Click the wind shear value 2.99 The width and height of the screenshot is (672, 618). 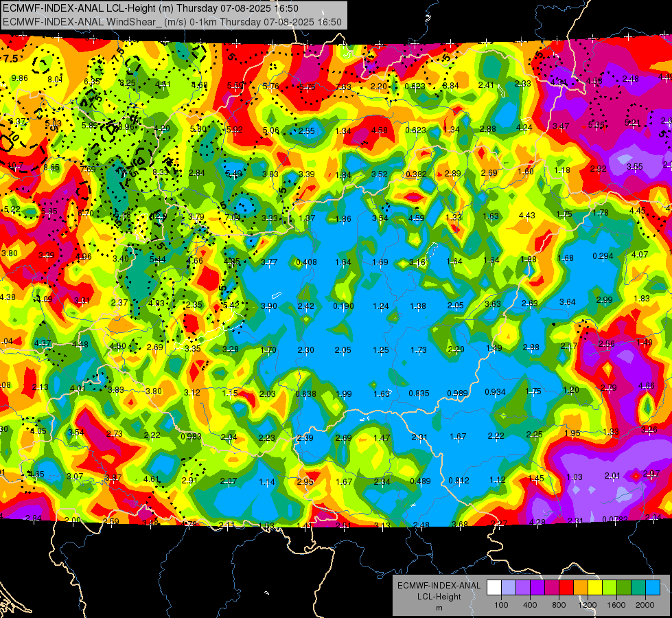pyautogui.click(x=605, y=300)
